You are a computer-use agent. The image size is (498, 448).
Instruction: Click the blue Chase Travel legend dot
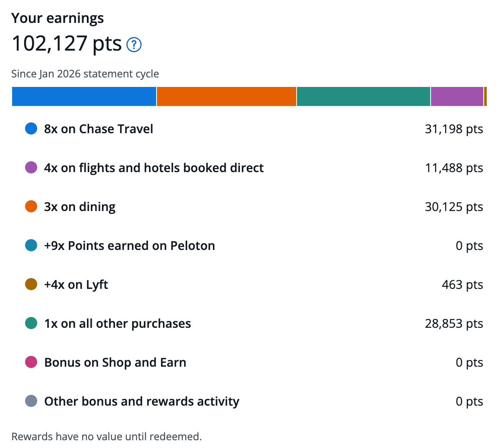[31, 129]
